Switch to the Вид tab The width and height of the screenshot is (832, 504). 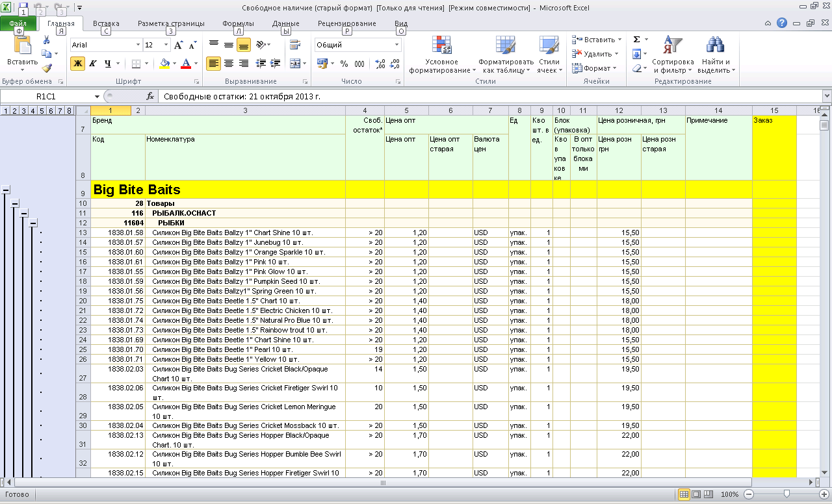tap(401, 23)
